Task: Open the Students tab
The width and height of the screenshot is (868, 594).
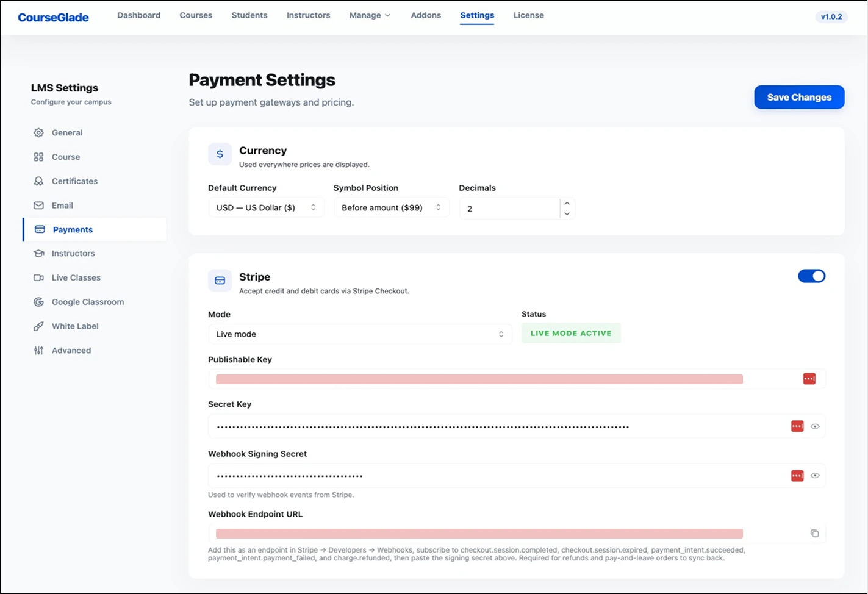Action: (x=249, y=15)
